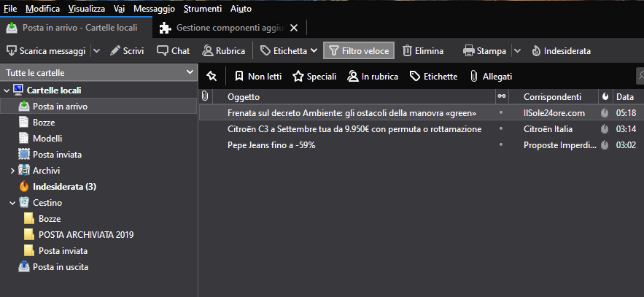Toggle the Allegati filter
This screenshot has height=297, width=644.
(492, 77)
